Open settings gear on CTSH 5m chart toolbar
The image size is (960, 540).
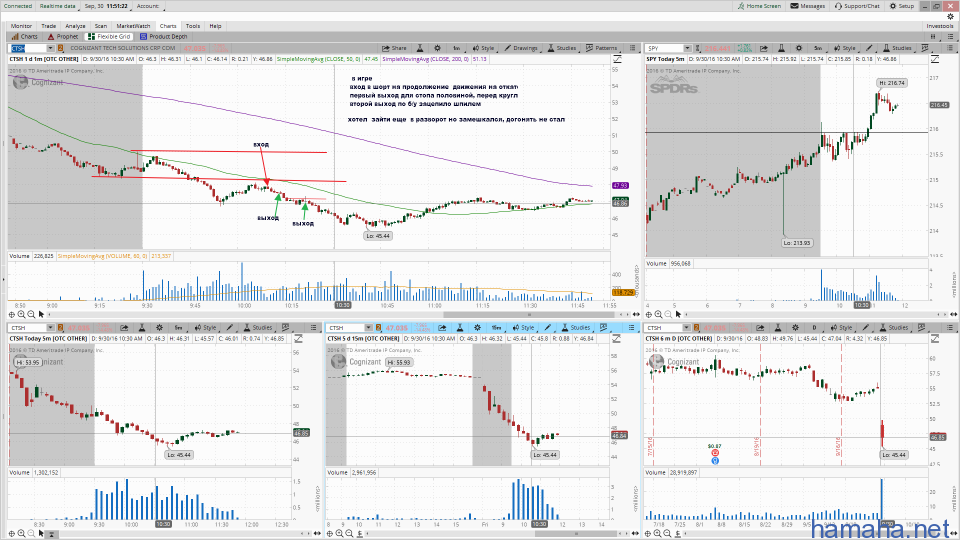point(159,328)
